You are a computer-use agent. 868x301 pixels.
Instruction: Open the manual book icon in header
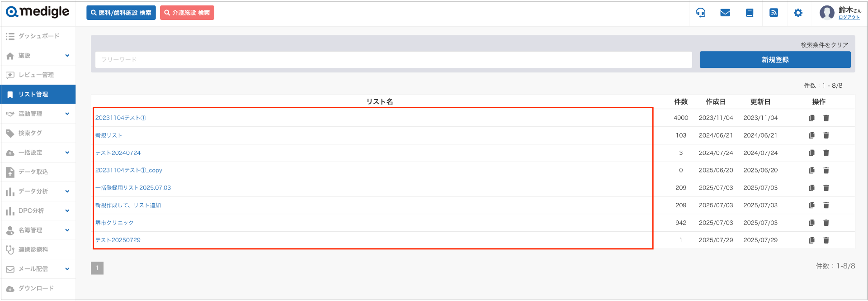pos(750,13)
